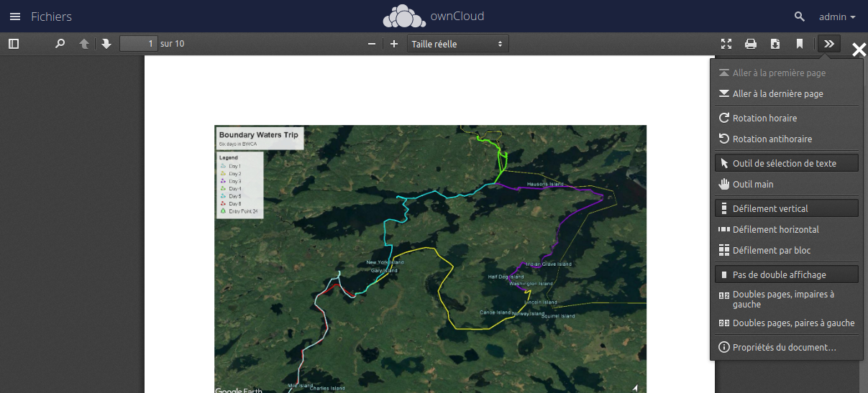This screenshot has height=393, width=868.
Task: Switch to presentation fullscreen mode
Action: pyautogui.click(x=726, y=44)
